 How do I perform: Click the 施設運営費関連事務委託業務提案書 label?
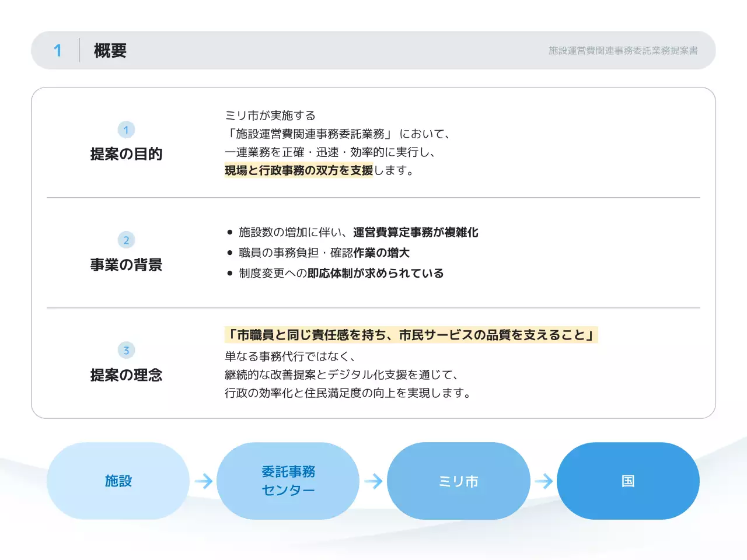[x=624, y=51]
